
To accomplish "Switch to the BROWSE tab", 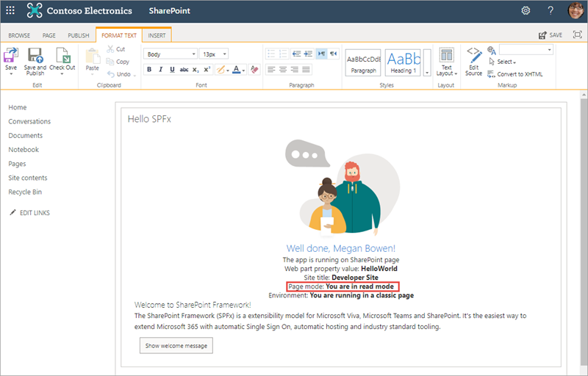I will coord(19,35).
